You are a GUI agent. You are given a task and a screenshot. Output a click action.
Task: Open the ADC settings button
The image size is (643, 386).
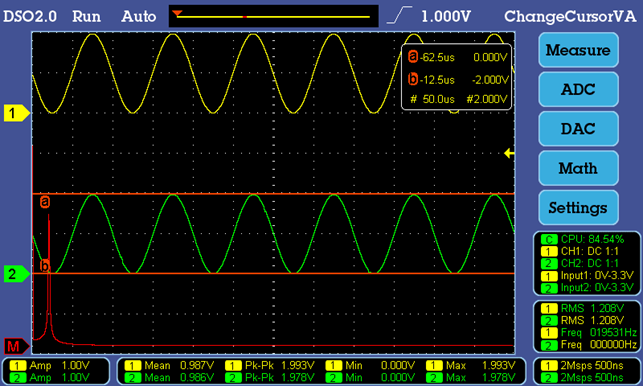click(578, 89)
